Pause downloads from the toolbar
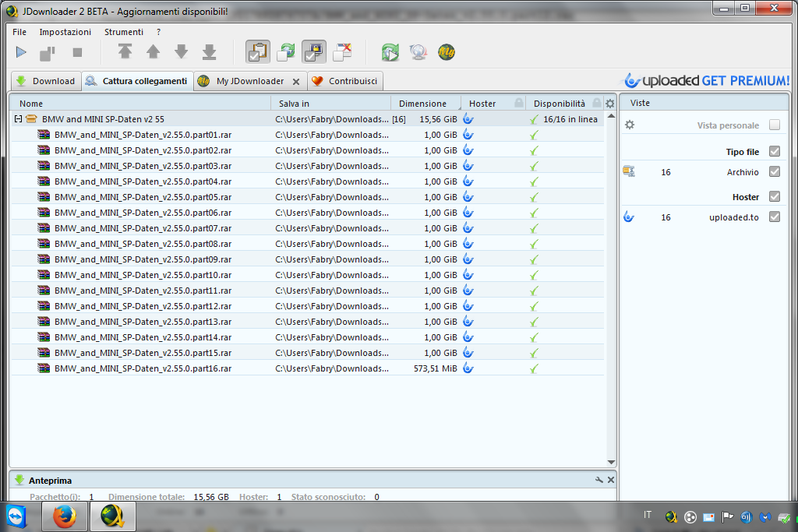The height and width of the screenshot is (532, 798). pos(48,53)
